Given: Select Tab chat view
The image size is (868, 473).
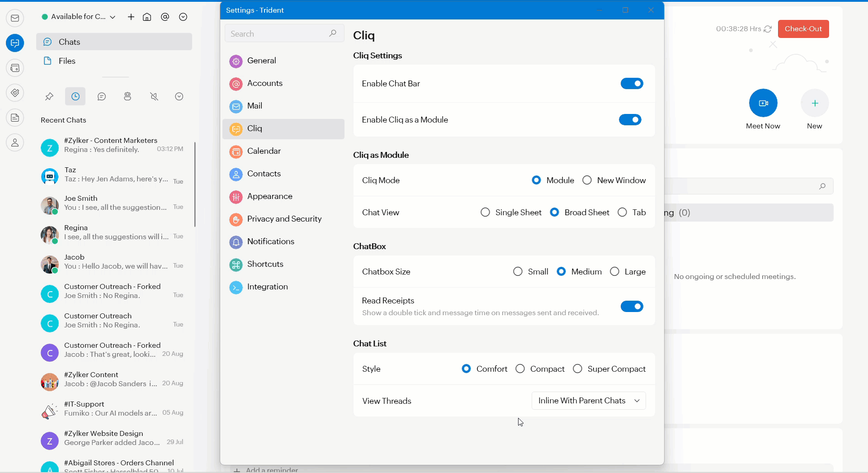Looking at the screenshot, I should point(622,213).
